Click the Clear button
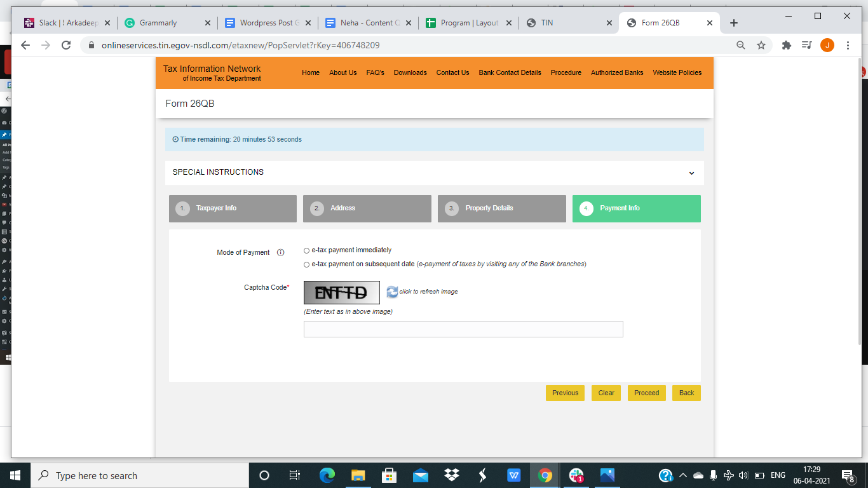This screenshot has width=868, height=488. pyautogui.click(x=606, y=393)
